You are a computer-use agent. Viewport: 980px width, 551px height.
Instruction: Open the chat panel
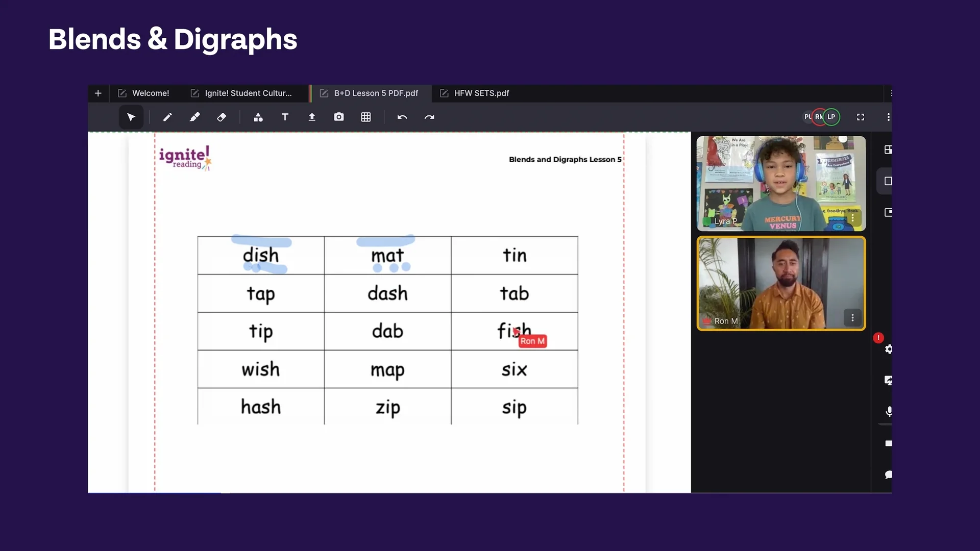pyautogui.click(x=889, y=475)
